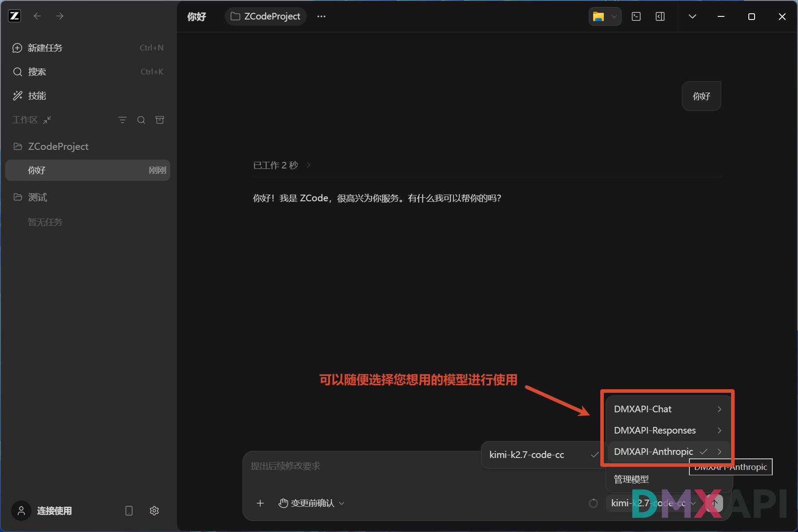Open the 搜索 search entry
Screen dimensions: 798x532
pyautogui.click(x=88, y=72)
